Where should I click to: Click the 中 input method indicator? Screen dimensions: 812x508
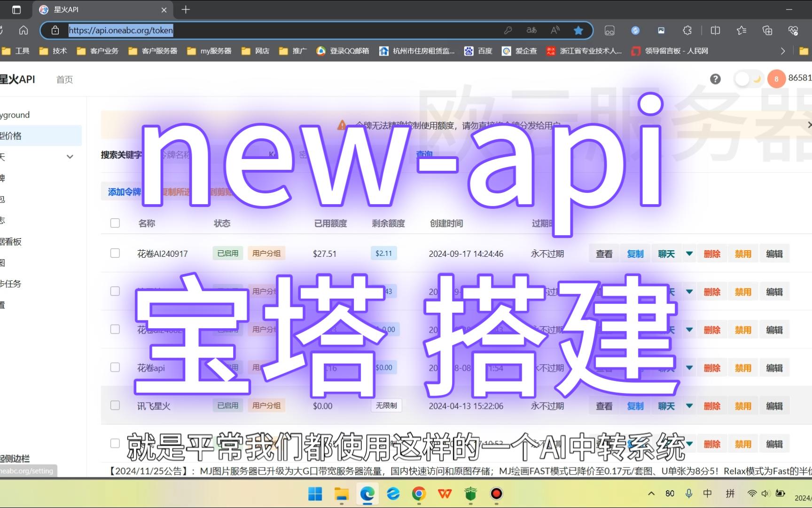click(x=707, y=493)
